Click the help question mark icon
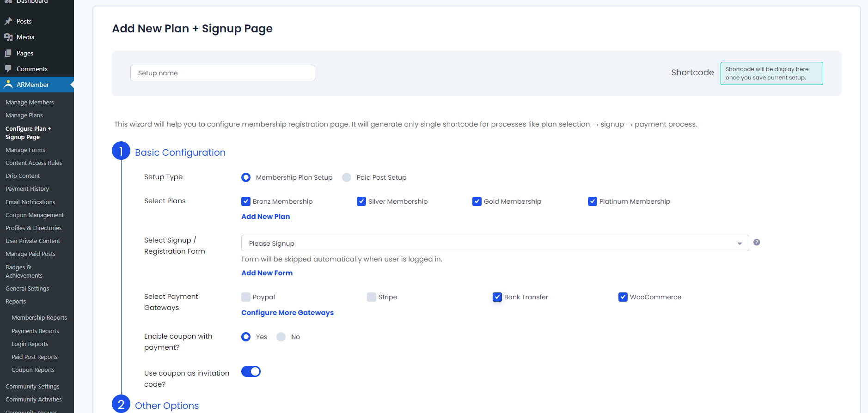Screen dimensions: 868x413 pyautogui.click(x=757, y=242)
